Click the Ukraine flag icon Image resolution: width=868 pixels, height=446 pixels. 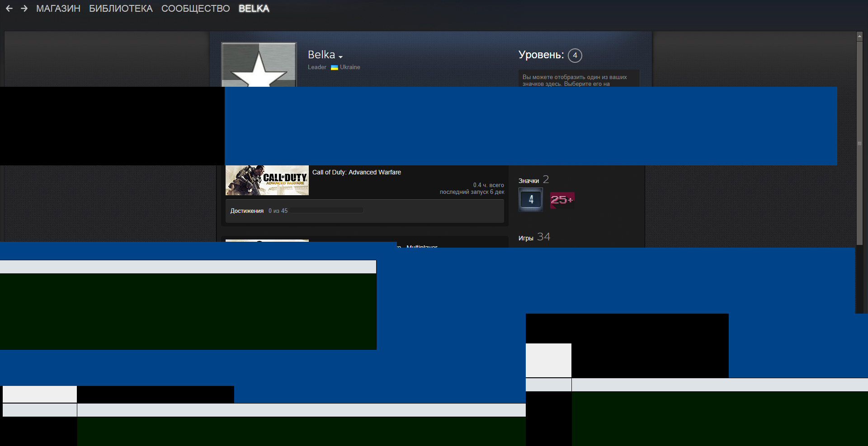[335, 67]
